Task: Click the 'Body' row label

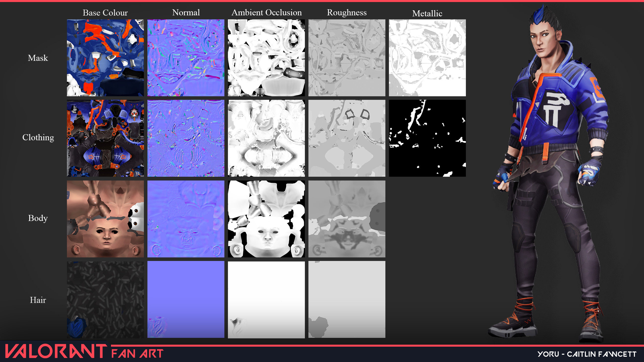Action: click(38, 218)
